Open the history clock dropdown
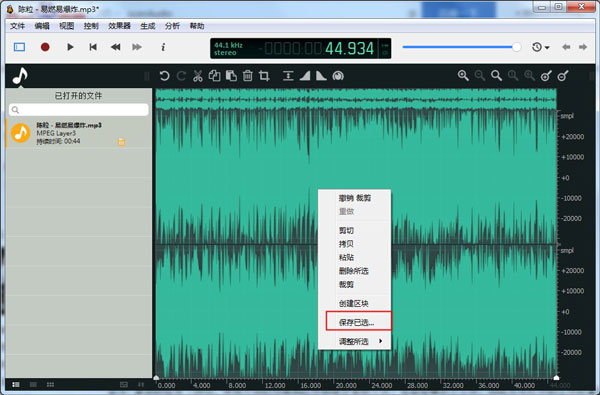Image resolution: width=600 pixels, height=395 pixels. 540,47
